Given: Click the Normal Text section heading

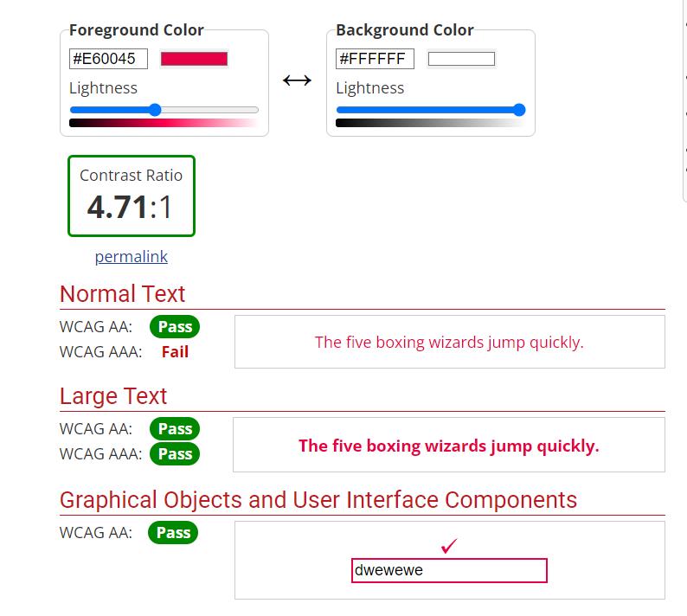Looking at the screenshot, I should tap(123, 294).
